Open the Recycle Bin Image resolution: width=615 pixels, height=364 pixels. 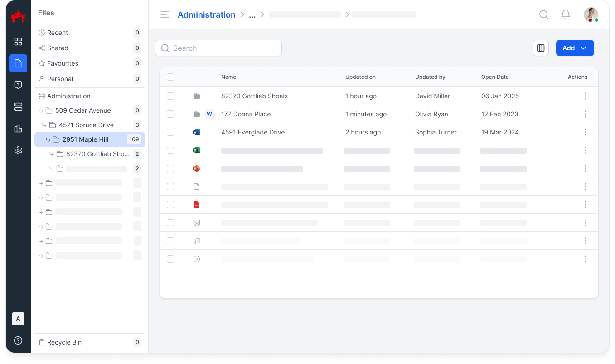[64, 342]
